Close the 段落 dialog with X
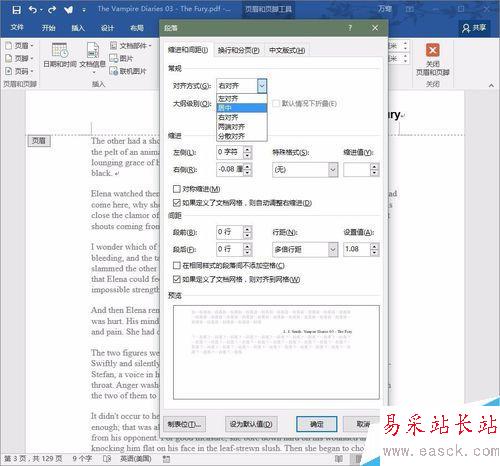 pos(375,28)
